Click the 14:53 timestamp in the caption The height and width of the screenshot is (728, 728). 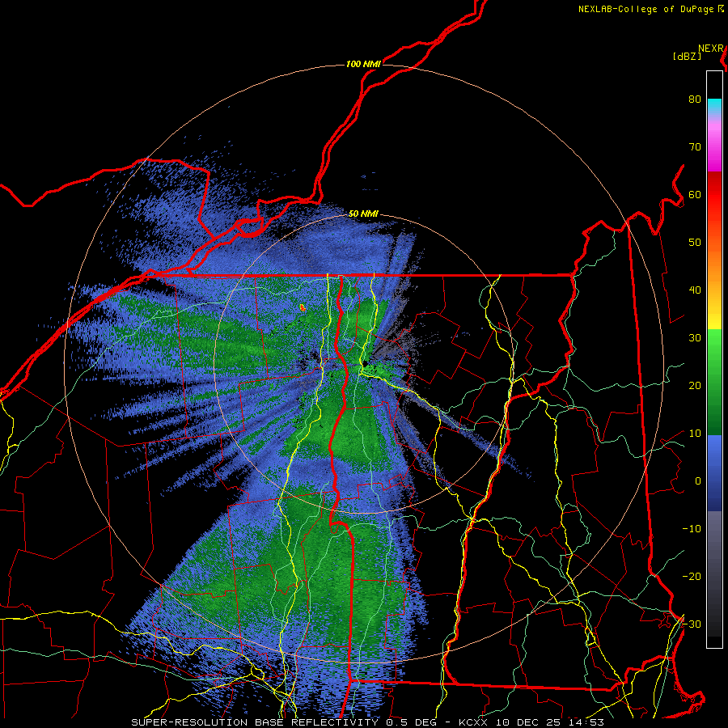tap(587, 722)
